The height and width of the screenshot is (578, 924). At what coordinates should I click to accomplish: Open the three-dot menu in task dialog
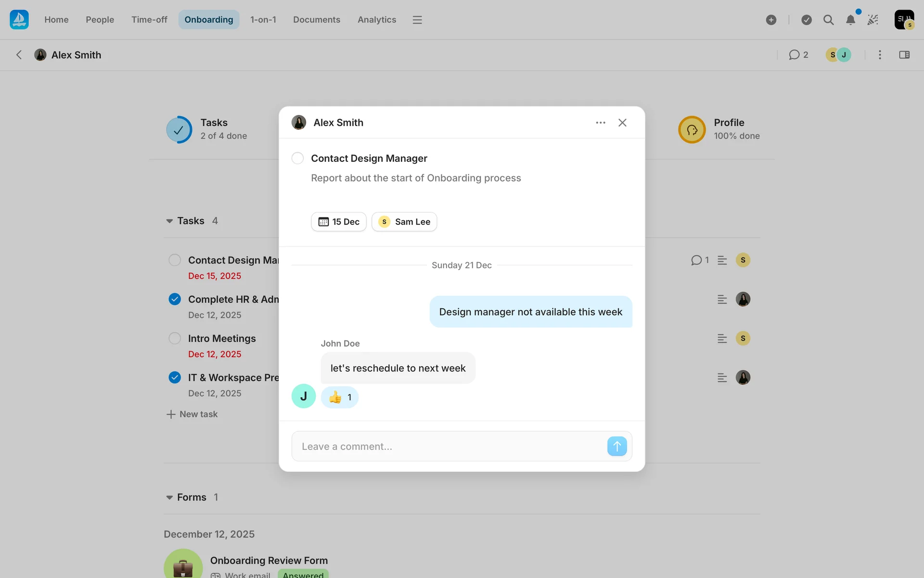600,123
